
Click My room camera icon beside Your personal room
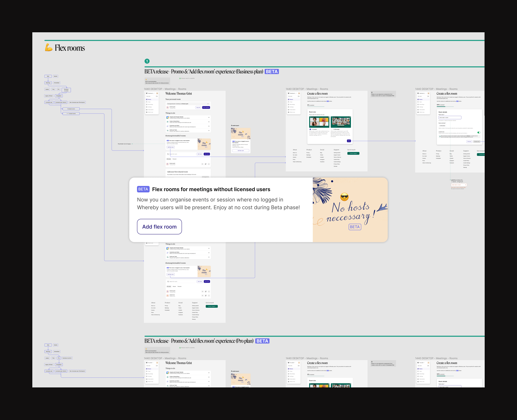tap(157, 96)
